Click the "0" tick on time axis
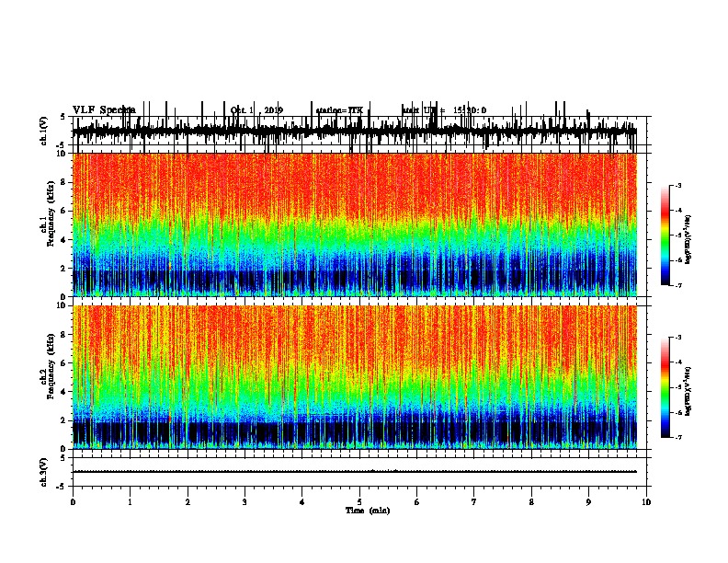The image size is (728, 563). pos(73,502)
